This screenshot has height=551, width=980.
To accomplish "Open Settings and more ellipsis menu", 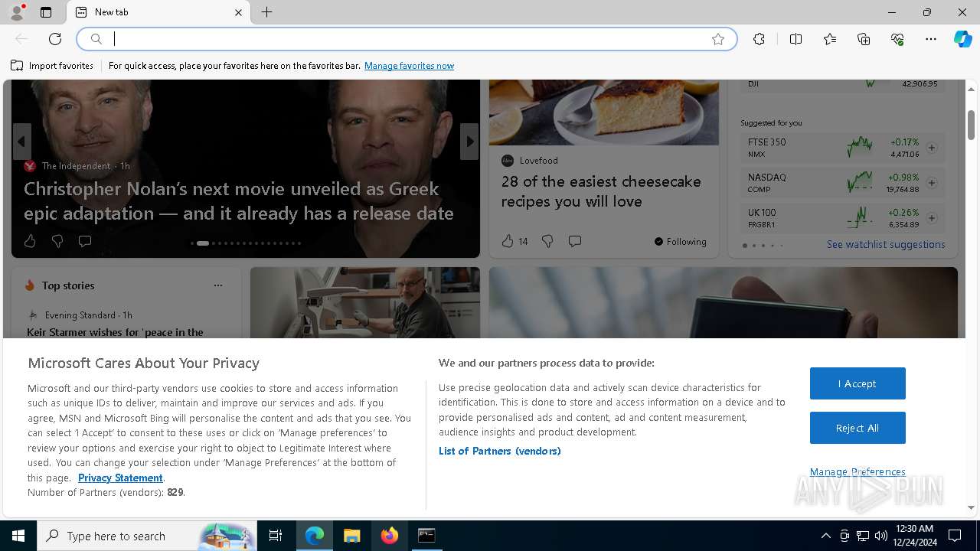I will [931, 39].
